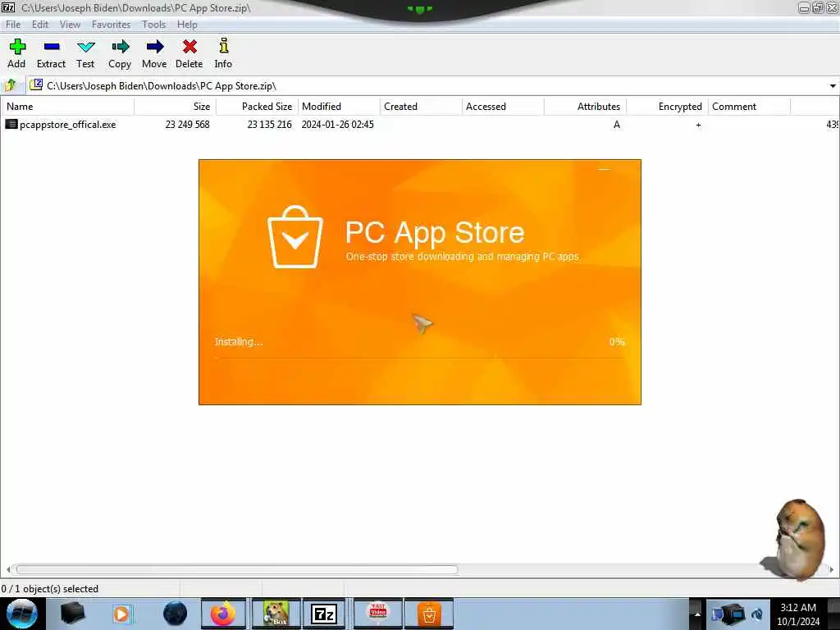840x630 pixels.
Task: Open the hamster Box taskbar icon
Action: [x=276, y=614]
